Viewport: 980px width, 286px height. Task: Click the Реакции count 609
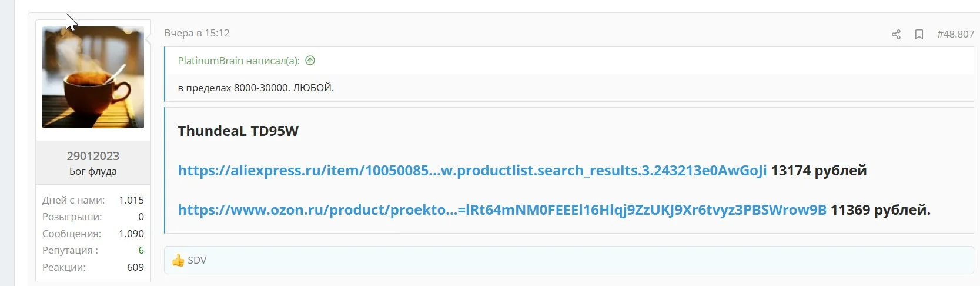135,267
